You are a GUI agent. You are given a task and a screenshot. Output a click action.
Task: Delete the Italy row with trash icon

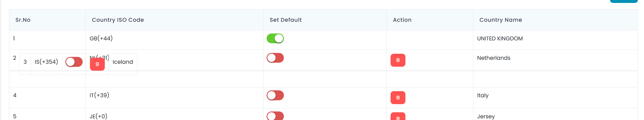(x=398, y=97)
